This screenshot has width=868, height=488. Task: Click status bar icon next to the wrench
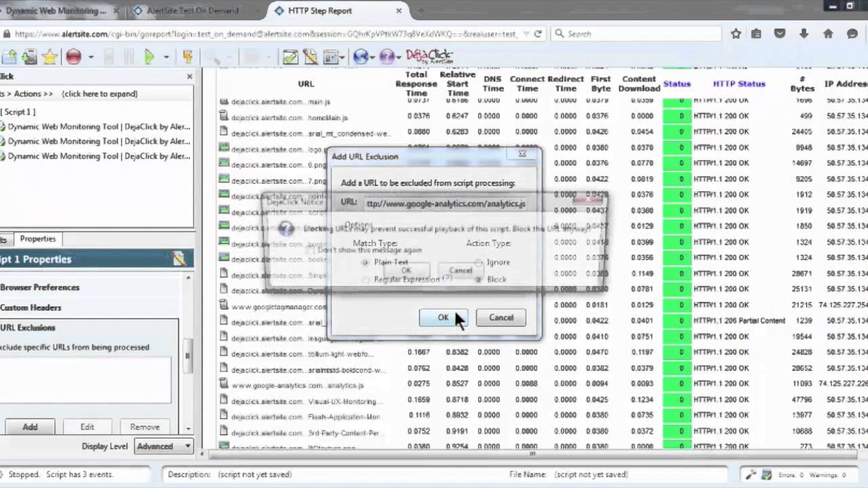pyautogui.click(x=766, y=474)
